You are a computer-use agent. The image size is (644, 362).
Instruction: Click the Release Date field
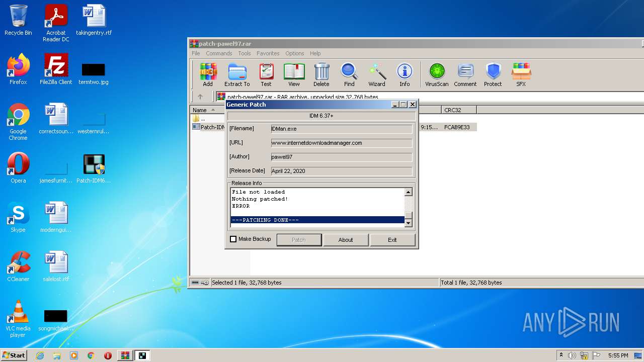point(342,171)
